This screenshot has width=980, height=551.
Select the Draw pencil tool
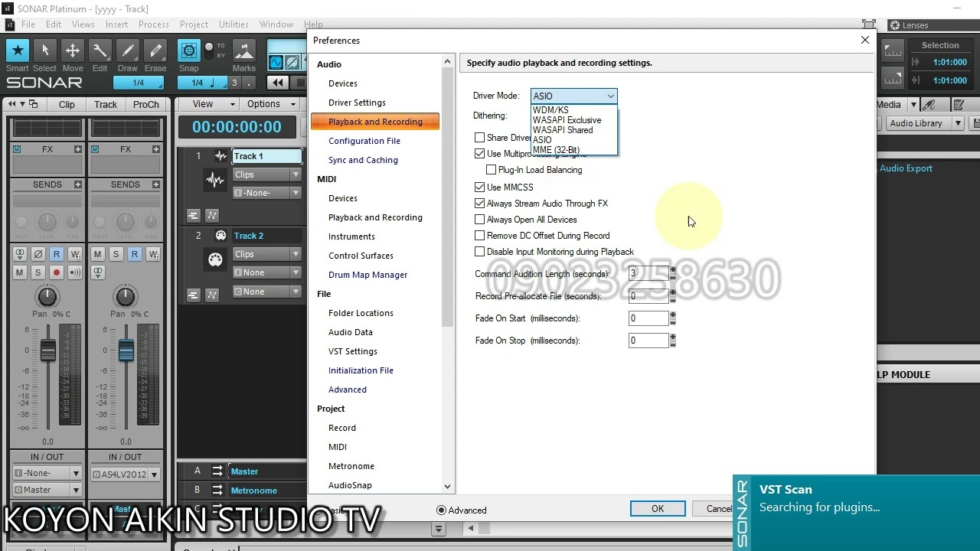128,51
